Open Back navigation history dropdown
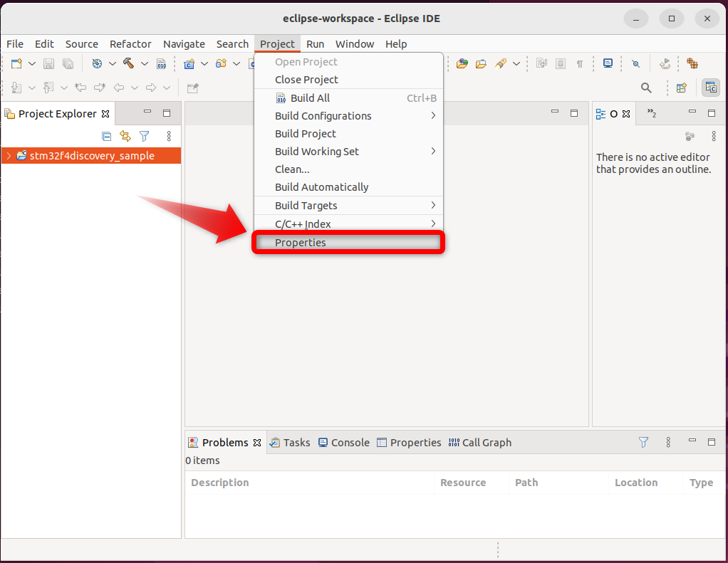728x563 pixels. click(x=135, y=88)
